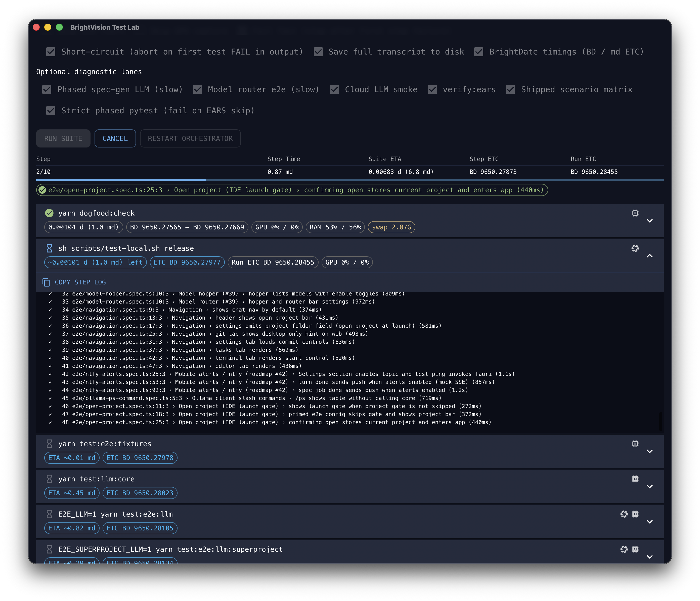Click the Step value 2/10
The width and height of the screenshot is (700, 601).
pyautogui.click(x=43, y=172)
